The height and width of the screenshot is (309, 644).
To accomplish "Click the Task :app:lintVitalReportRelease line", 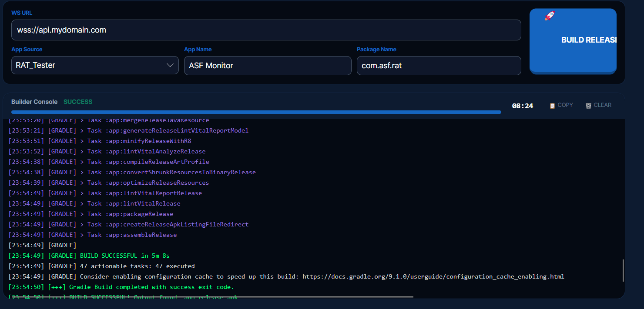I will [x=105, y=193].
